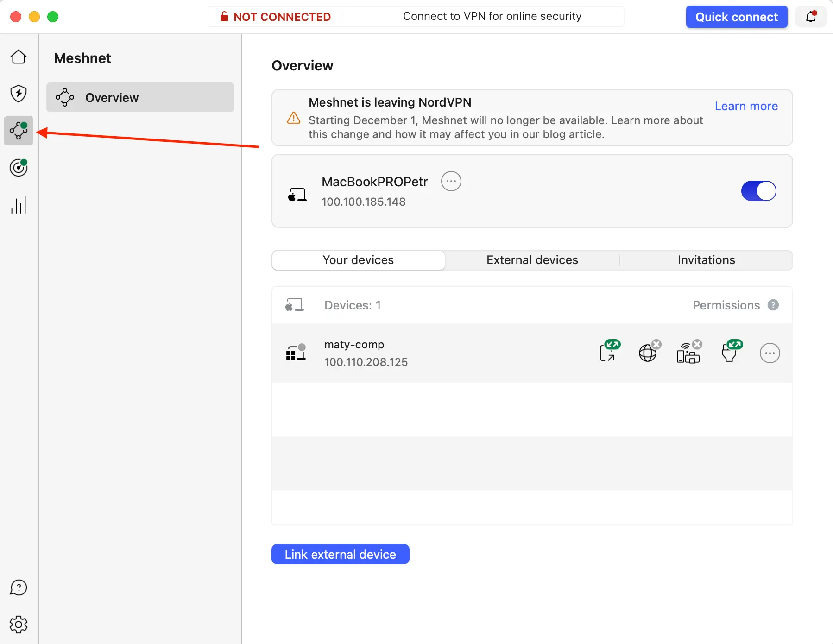
Task: Show the Permissions help question mark
Action: coord(773,305)
